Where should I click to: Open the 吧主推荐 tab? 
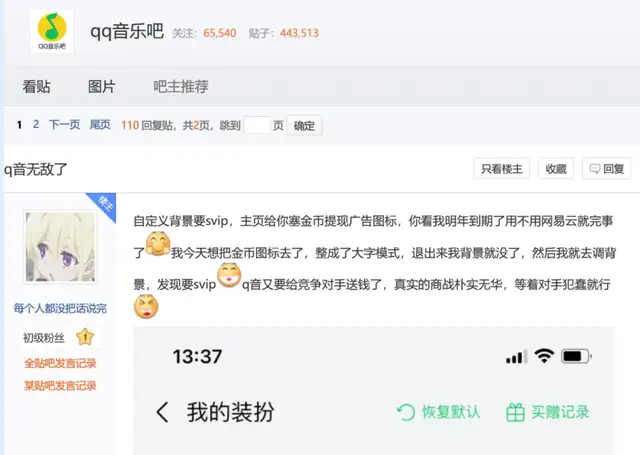181,87
